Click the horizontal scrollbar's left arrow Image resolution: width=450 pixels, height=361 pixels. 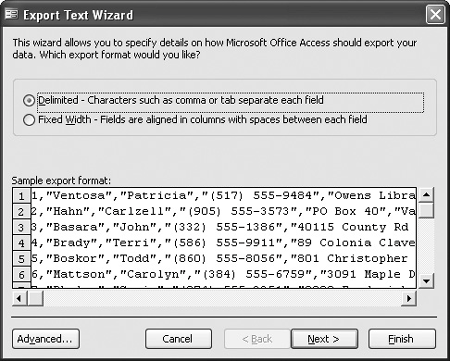click(20, 298)
